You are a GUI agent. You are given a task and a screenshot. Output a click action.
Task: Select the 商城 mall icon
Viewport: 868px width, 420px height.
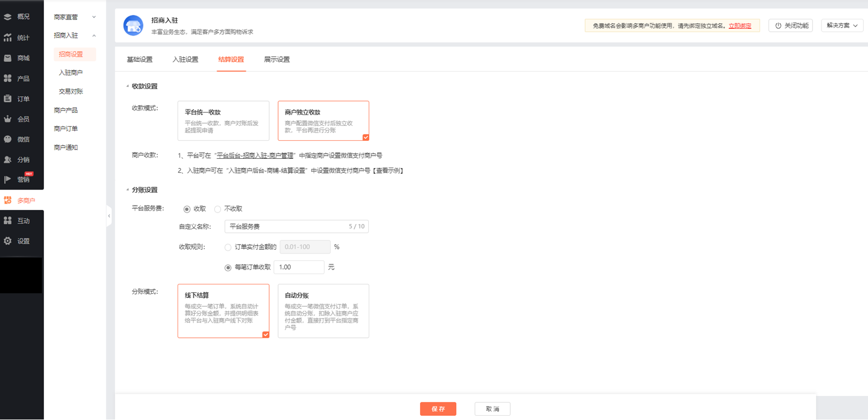tap(8, 58)
